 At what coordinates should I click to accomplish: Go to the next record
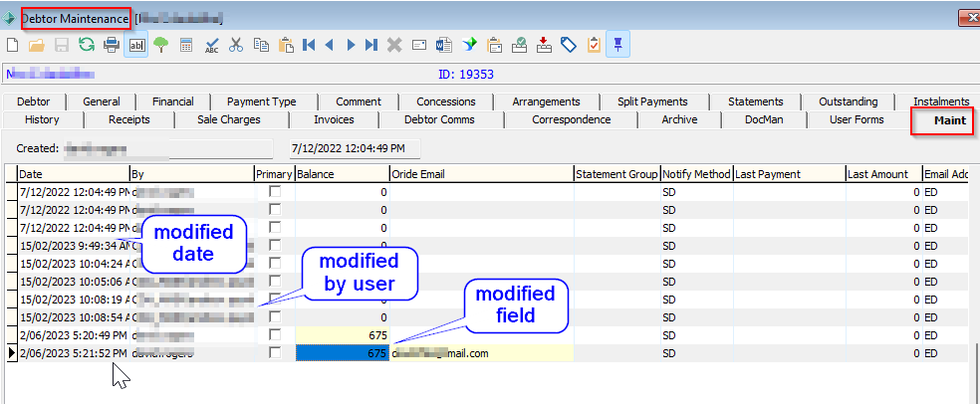[351, 45]
